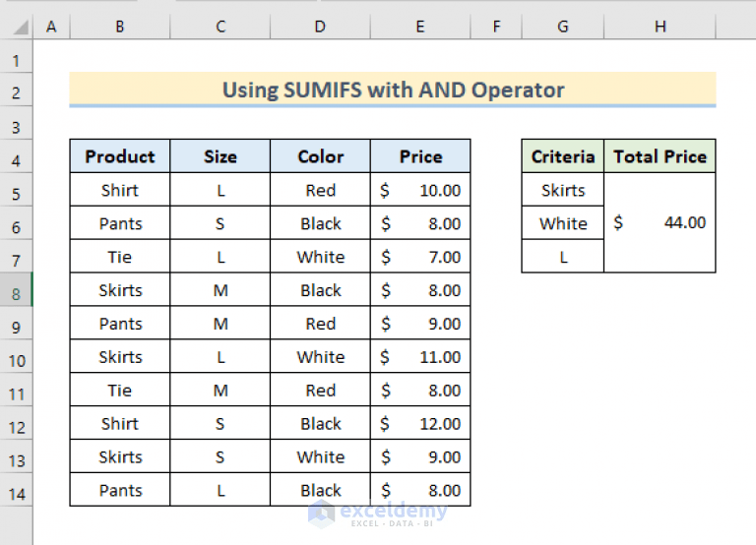756x545 pixels.
Task: Click the 'Total Price' header cell
Action: click(661, 156)
